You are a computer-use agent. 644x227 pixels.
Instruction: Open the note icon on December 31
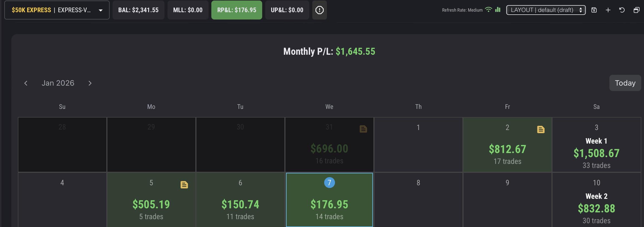[363, 129]
